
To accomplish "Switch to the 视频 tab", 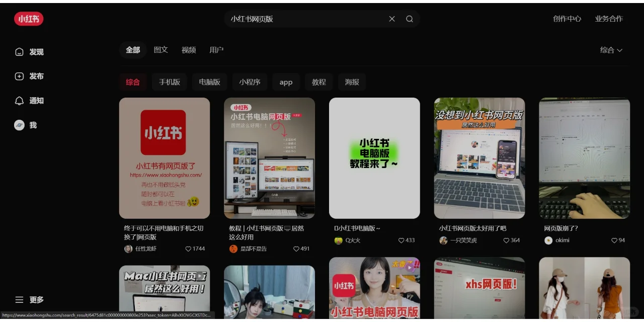I will click(188, 50).
